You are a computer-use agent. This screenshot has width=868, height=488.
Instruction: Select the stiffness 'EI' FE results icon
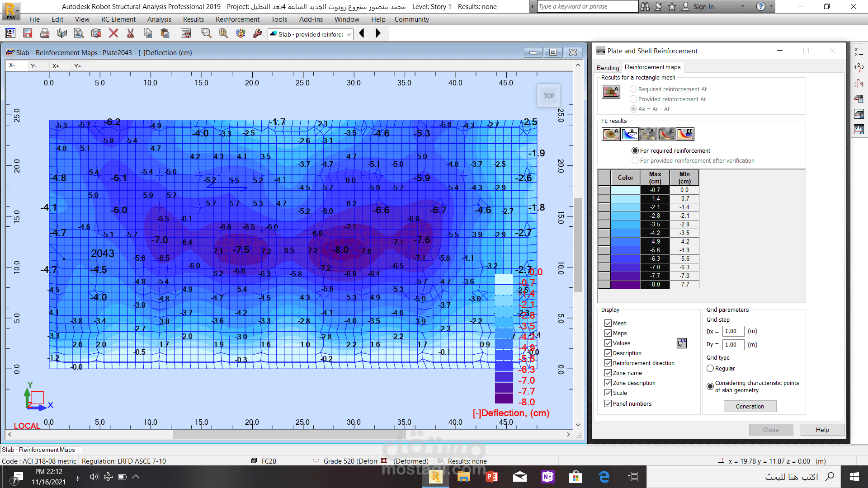tap(685, 134)
